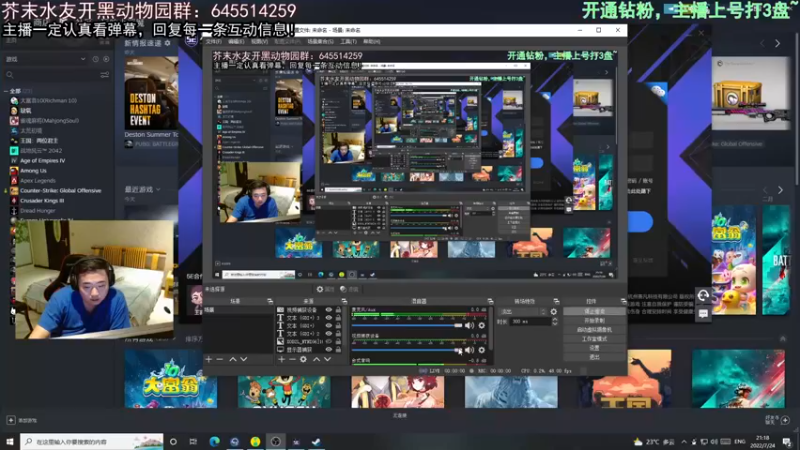The width and height of the screenshot is (800, 450).
Task: Open Steam news feed settings gear icon
Action: pos(167,43)
